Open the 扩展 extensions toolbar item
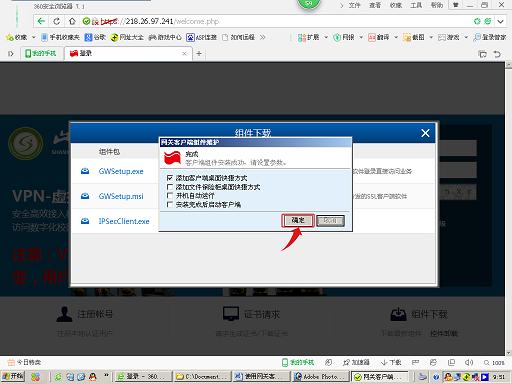512x384 pixels. coord(309,37)
